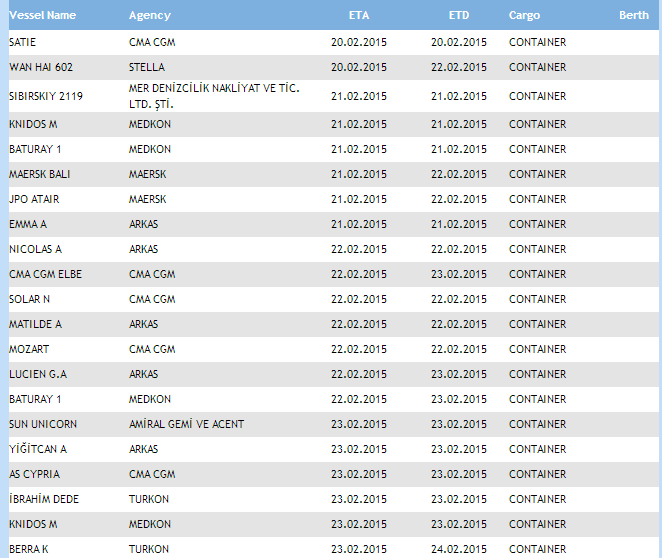Select the İBRAHİM DEDE vessel row

click(x=44, y=499)
